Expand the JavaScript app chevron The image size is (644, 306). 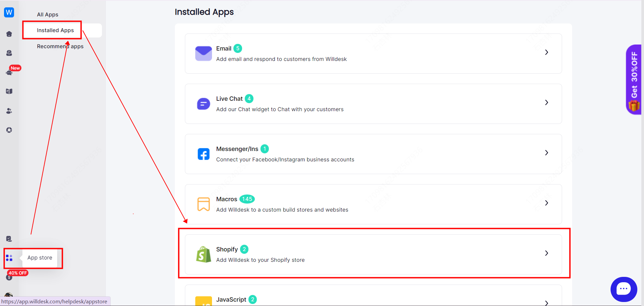tap(546, 303)
